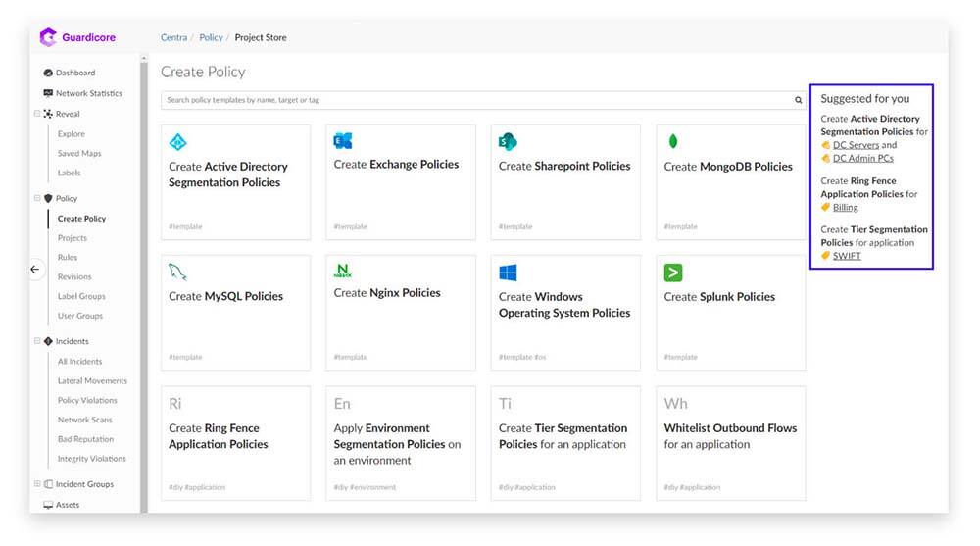980x546 pixels.
Task: Select Lateral Movements from the sidebar
Action: pos(92,380)
